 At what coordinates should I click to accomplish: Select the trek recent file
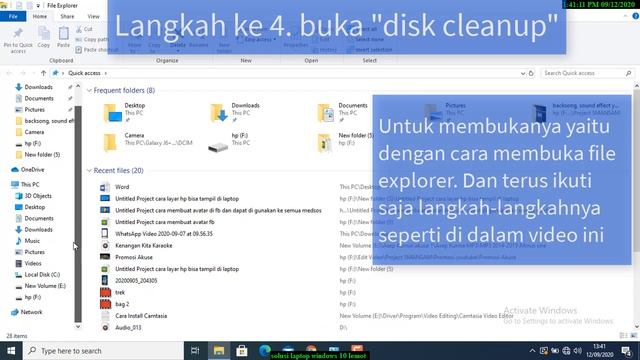[120, 293]
